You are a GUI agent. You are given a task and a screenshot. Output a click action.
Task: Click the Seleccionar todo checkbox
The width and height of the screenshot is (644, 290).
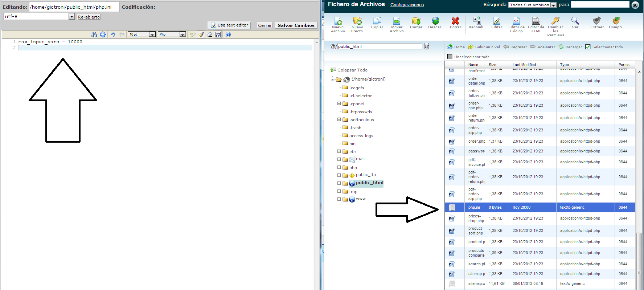[588, 47]
